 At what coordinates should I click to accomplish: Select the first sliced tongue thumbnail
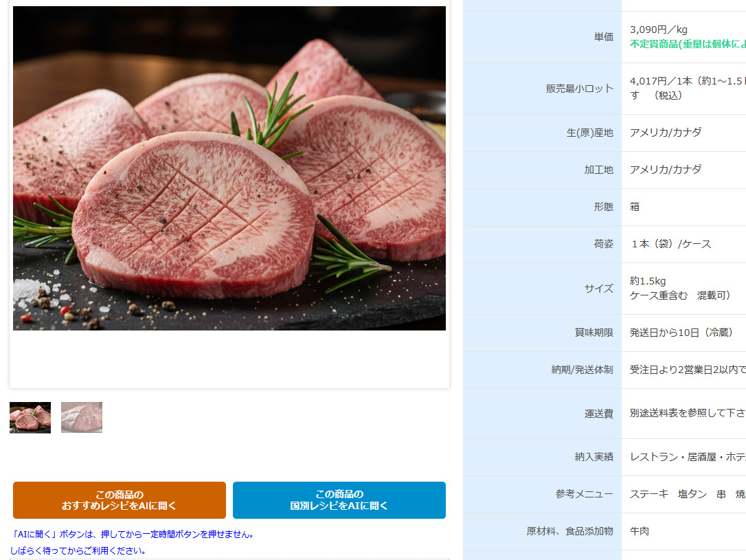pyautogui.click(x=30, y=417)
